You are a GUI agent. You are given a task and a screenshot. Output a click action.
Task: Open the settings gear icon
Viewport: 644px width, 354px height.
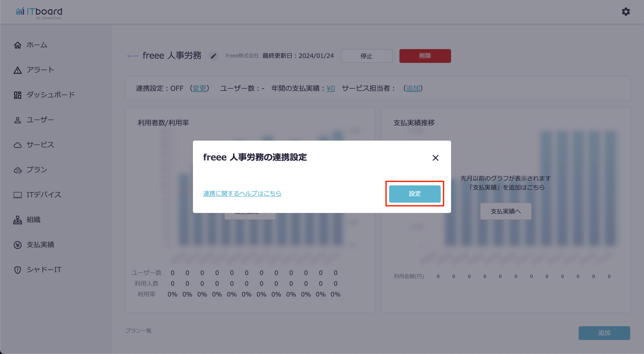pyautogui.click(x=626, y=11)
